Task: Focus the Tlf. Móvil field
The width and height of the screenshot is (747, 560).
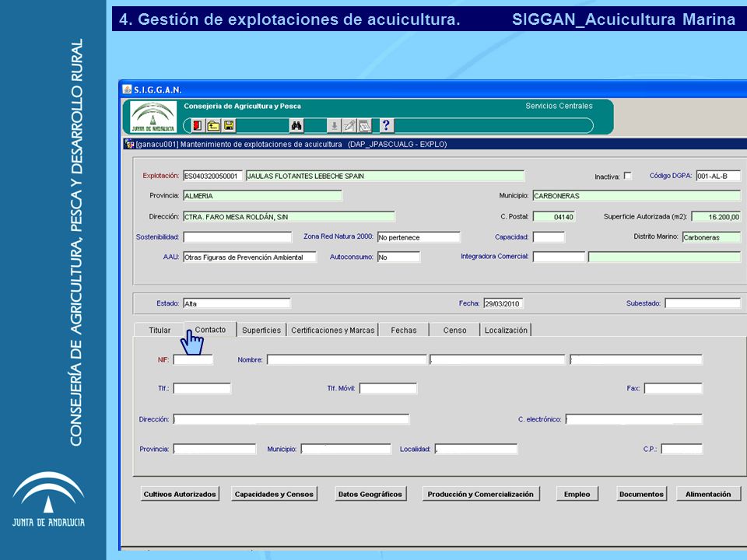Action: (x=388, y=388)
